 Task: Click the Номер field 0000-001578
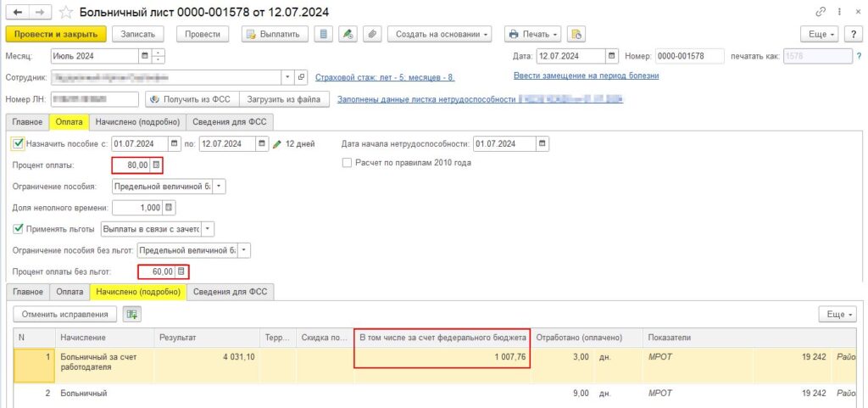[690, 56]
